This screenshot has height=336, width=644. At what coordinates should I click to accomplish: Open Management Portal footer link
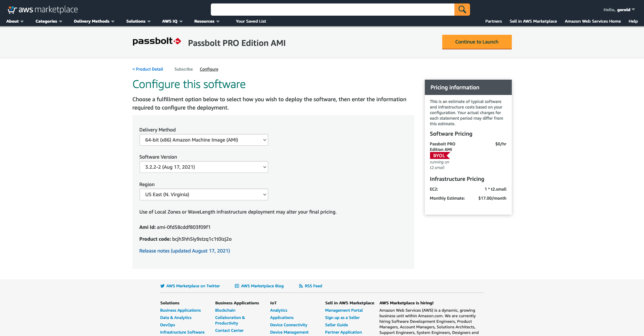[x=344, y=310]
